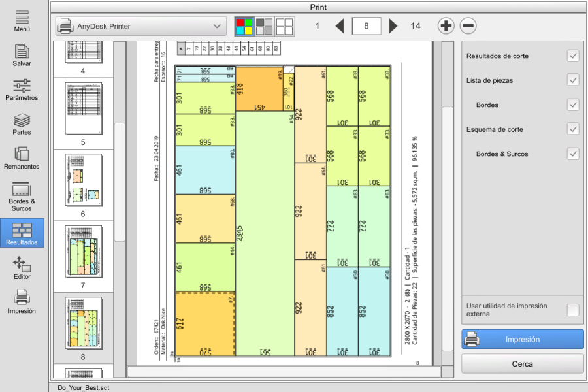
Task: Open Bordes & Surcos in sidebar
Action: pos(22,197)
